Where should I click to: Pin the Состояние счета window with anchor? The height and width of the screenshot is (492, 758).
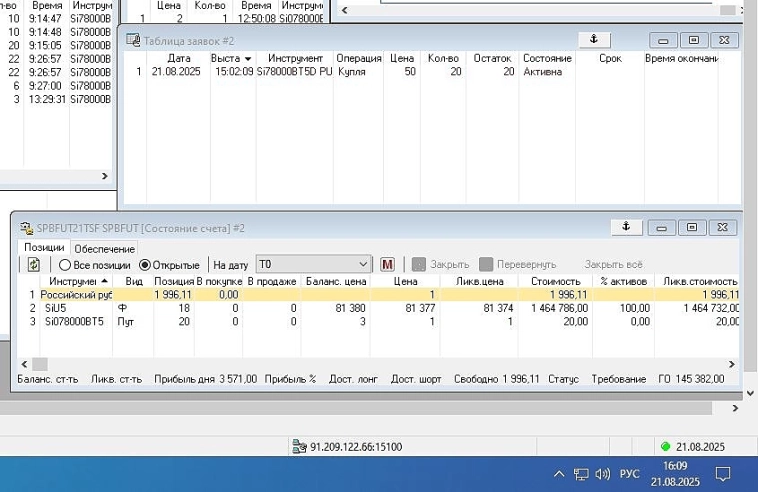[625, 227]
